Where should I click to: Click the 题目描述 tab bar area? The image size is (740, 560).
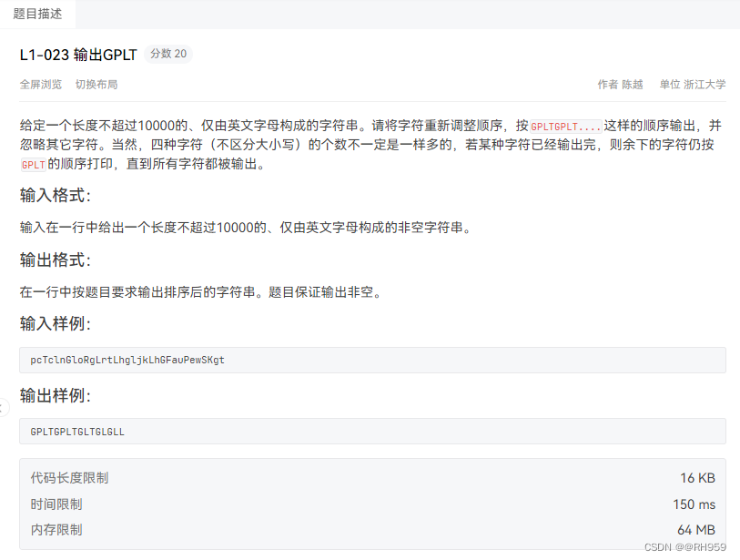[364, 14]
